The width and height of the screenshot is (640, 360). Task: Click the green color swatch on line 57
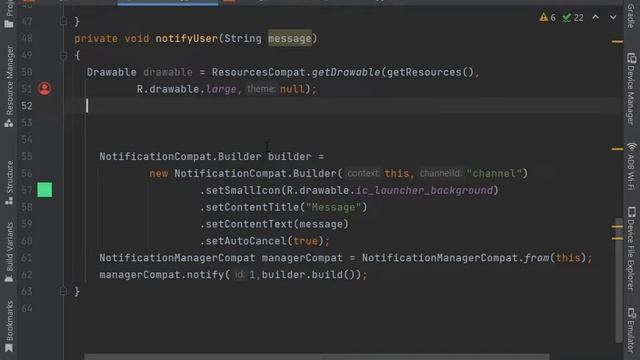tap(44, 190)
